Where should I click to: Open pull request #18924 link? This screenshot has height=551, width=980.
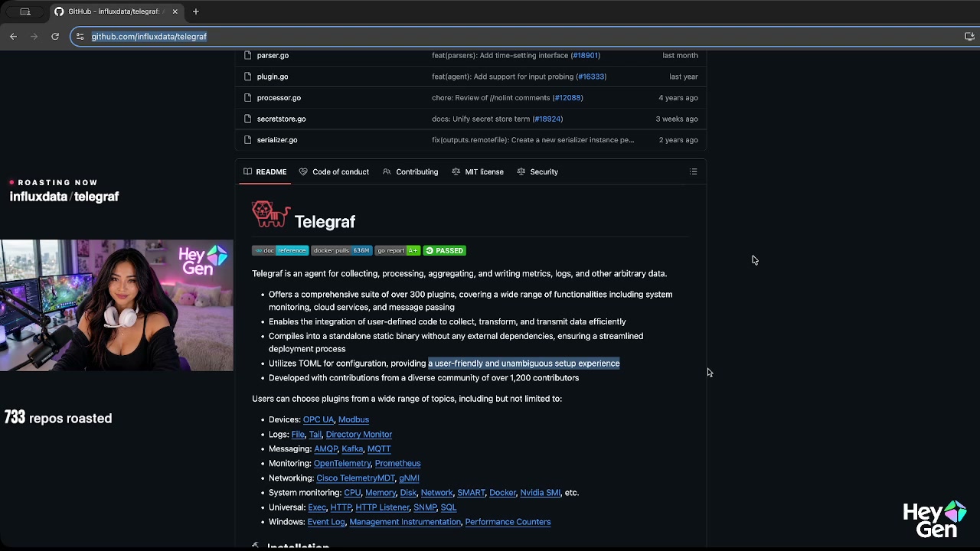547,119
